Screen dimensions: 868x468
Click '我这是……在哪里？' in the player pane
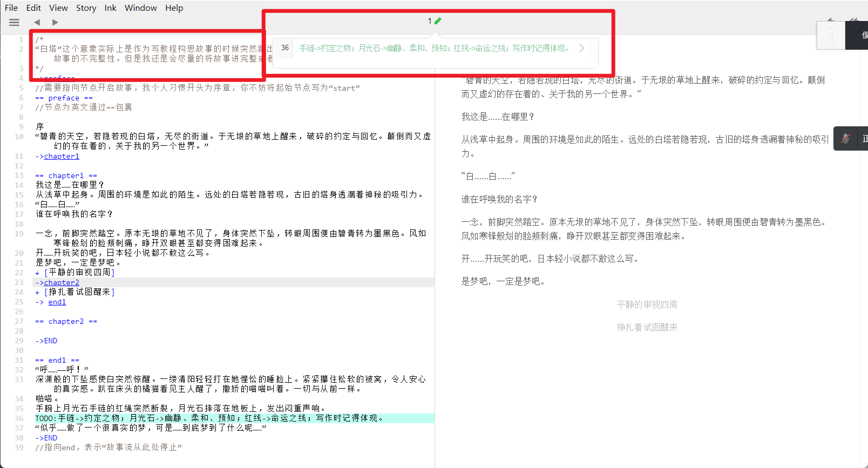498,117
